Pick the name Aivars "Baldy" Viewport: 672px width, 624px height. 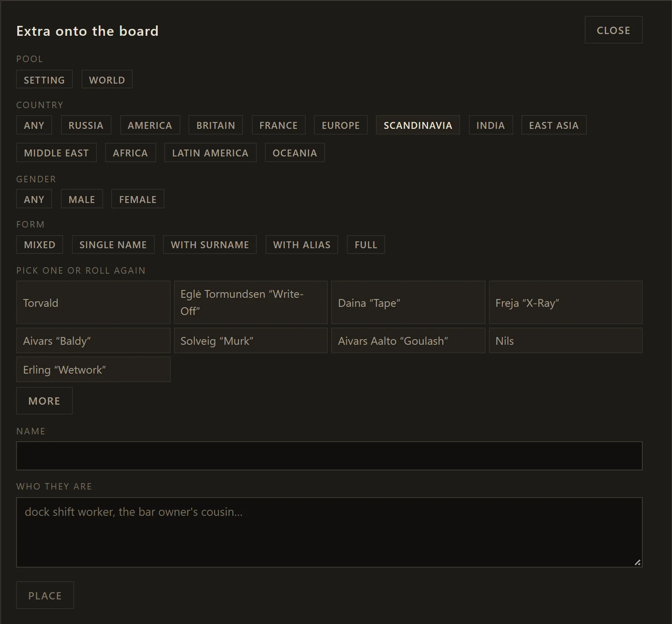pos(93,340)
